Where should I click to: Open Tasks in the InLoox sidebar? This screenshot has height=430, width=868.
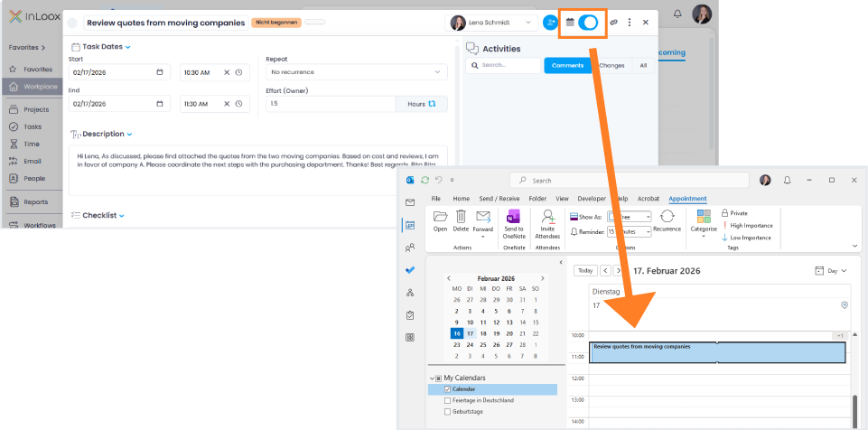(x=31, y=126)
